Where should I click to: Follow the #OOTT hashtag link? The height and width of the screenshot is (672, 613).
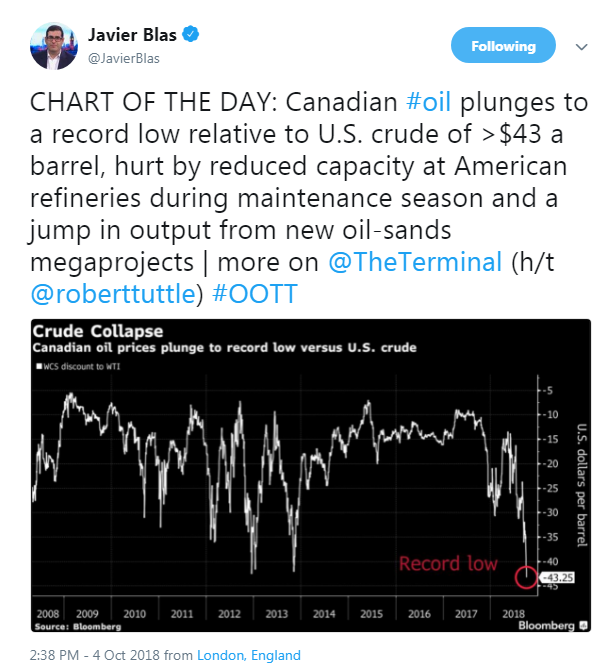(x=255, y=294)
